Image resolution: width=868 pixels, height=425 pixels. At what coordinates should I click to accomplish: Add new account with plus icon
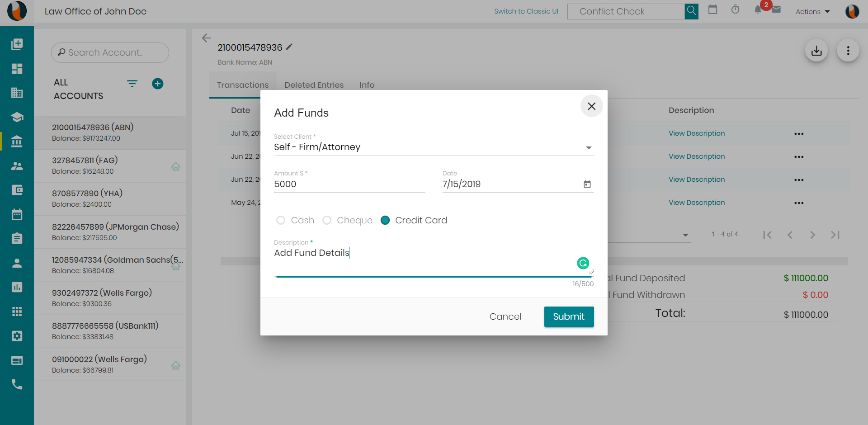pos(157,84)
